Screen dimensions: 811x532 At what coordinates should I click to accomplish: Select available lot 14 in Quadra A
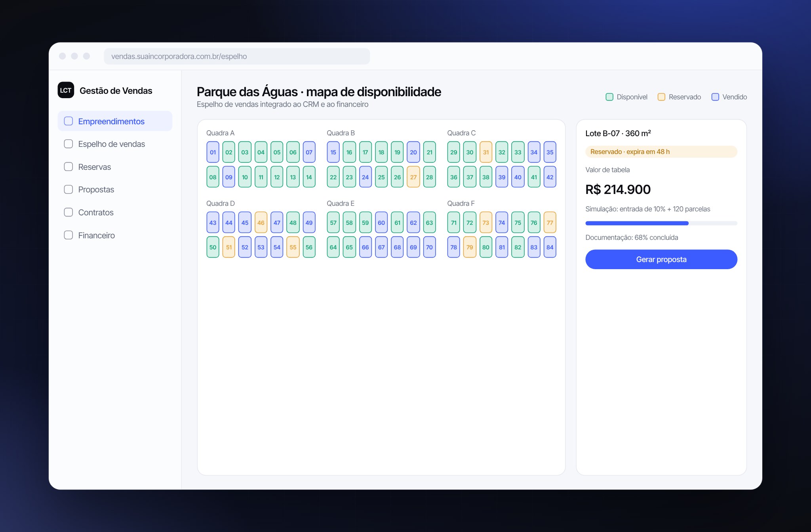309,177
